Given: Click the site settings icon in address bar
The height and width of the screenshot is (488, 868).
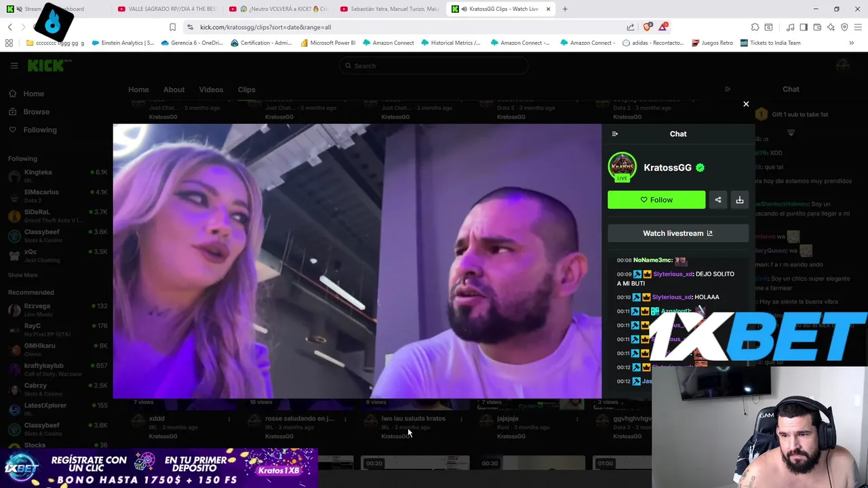Looking at the screenshot, I should (x=190, y=27).
